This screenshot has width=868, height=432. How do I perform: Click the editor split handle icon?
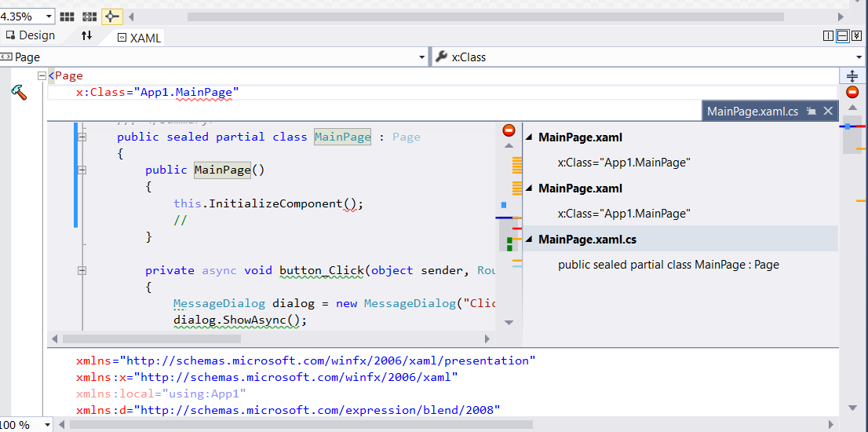(852, 76)
